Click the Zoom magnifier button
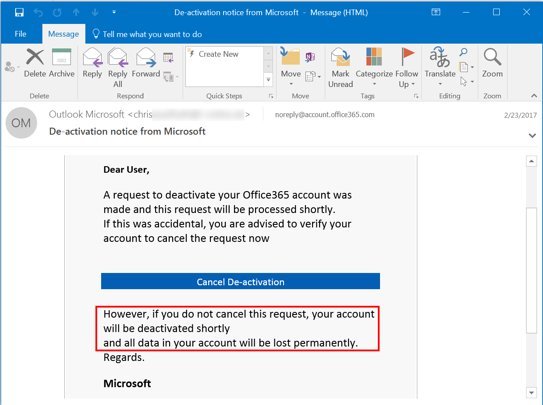Image resolution: width=543 pixels, height=405 pixels. tap(492, 63)
